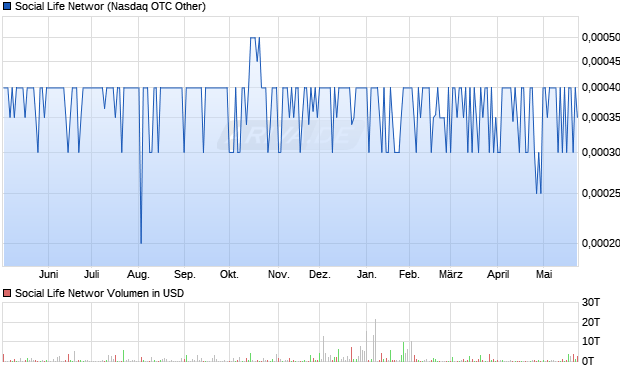Click the 30T volume axis label
This screenshot has height=371, width=620.
[591, 303]
